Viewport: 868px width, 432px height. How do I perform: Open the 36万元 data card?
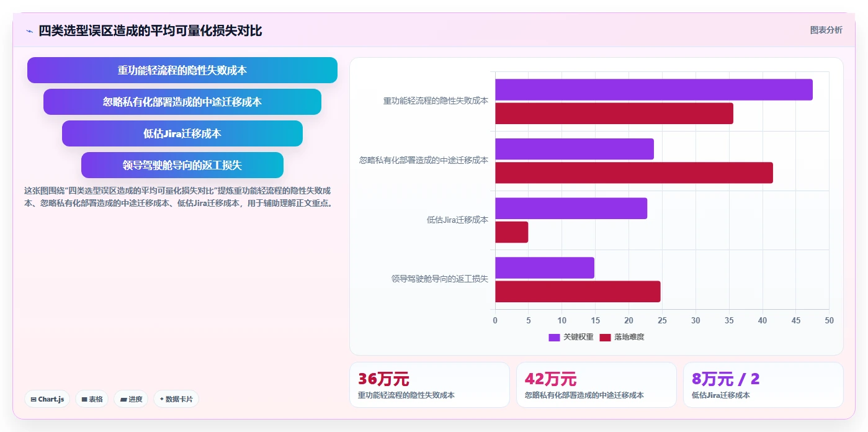coord(429,385)
